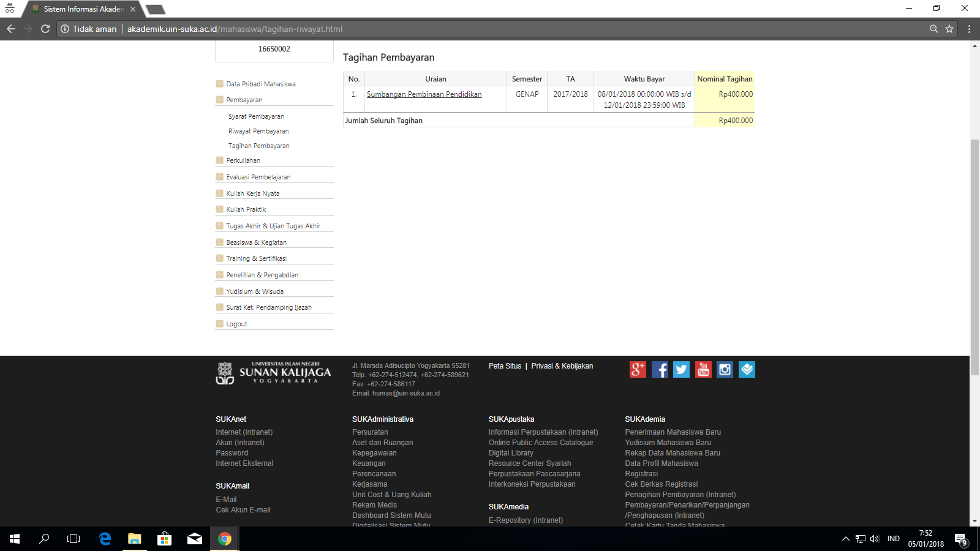Viewport: 980px width, 551px height.
Task: Click the Instagram icon in footer
Action: pyautogui.click(x=725, y=369)
